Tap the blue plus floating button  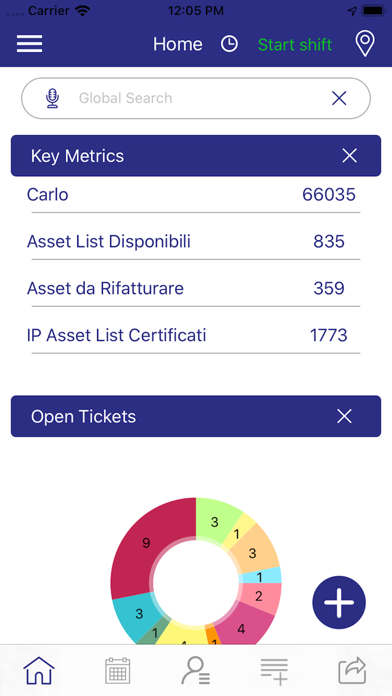point(339,602)
